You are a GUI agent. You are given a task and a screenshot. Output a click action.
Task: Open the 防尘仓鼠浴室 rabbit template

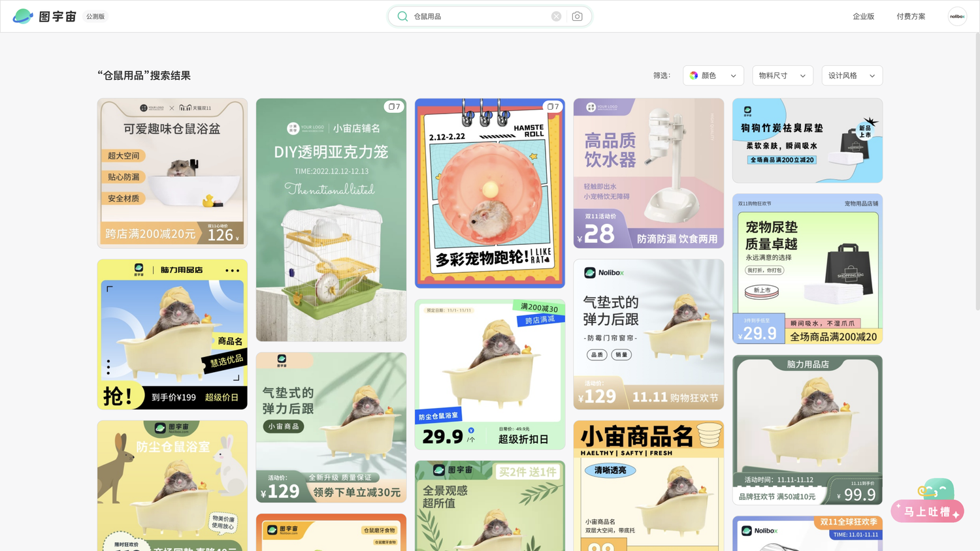pos(172,486)
